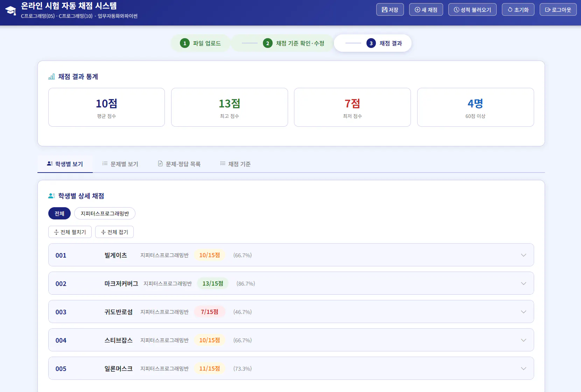The width and height of the screenshot is (581, 392).
Task: Click the people icon on 학생별 보기 tab
Action: (50, 163)
